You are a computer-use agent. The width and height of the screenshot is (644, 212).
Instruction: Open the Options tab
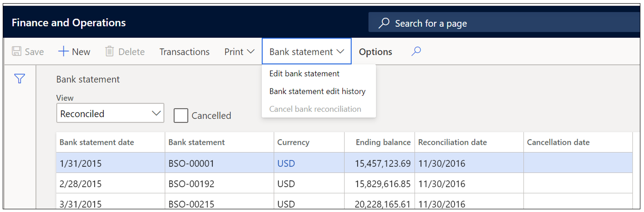point(376,52)
